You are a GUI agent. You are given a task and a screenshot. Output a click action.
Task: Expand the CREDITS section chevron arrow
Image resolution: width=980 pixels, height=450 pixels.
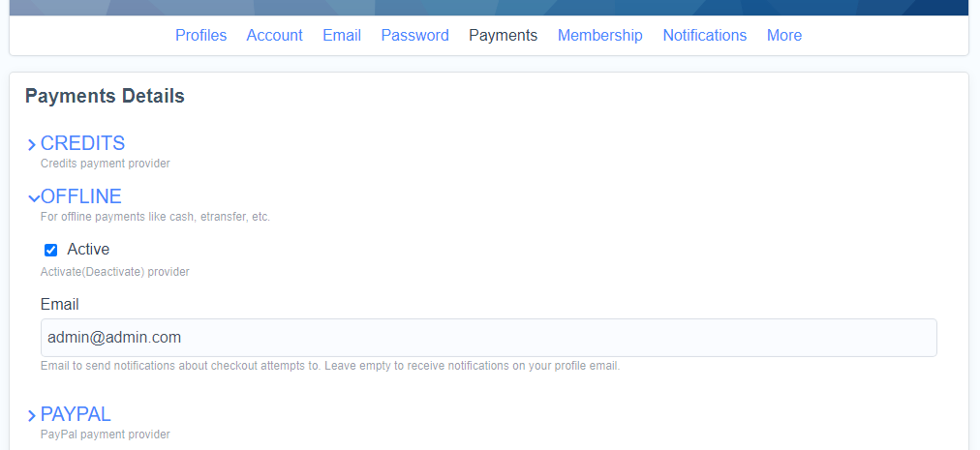(x=32, y=145)
